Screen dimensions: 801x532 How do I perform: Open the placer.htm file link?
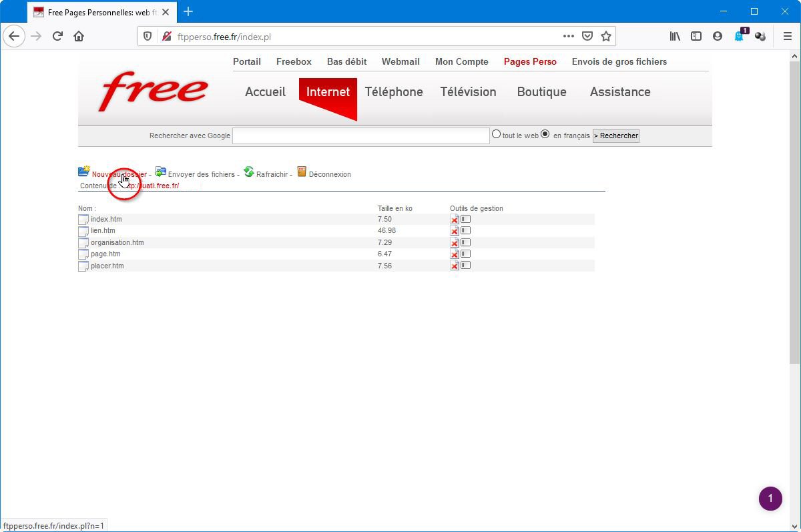point(107,266)
